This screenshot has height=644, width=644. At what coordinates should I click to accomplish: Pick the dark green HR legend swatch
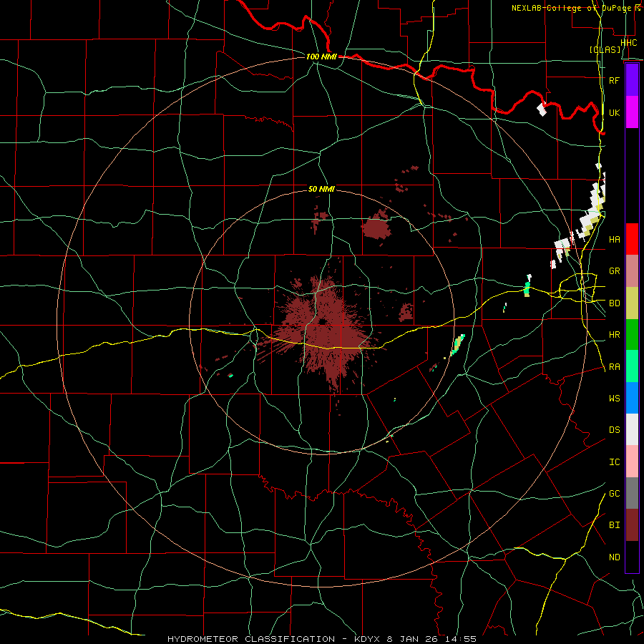tap(632, 335)
